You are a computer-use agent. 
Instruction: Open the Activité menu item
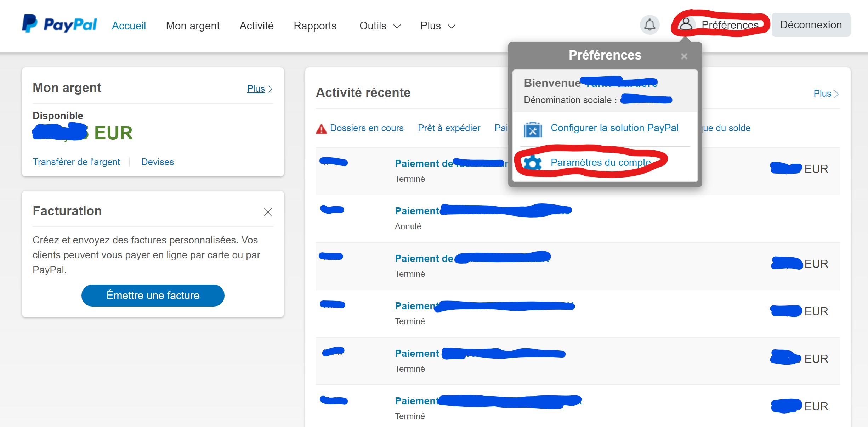click(256, 26)
